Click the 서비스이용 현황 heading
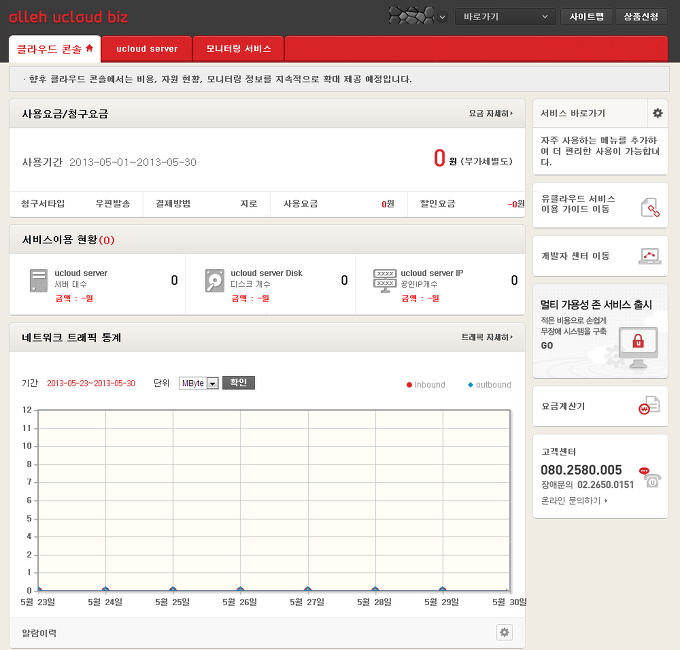This screenshot has height=650, width=680. coord(68,240)
